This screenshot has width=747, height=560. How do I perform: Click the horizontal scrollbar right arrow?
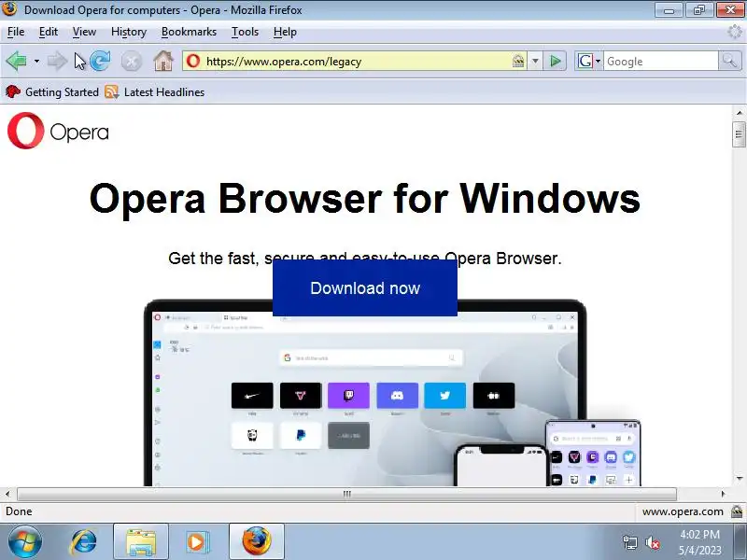tap(723, 494)
